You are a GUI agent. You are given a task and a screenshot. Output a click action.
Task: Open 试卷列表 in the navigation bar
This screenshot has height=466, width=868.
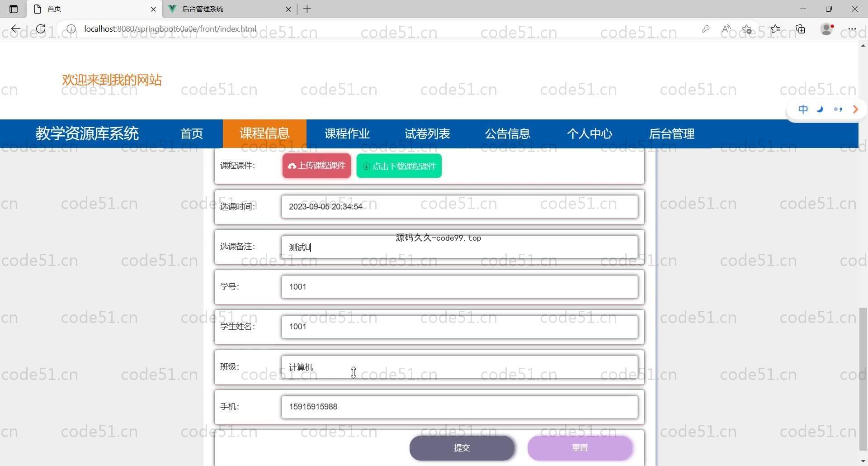click(427, 134)
